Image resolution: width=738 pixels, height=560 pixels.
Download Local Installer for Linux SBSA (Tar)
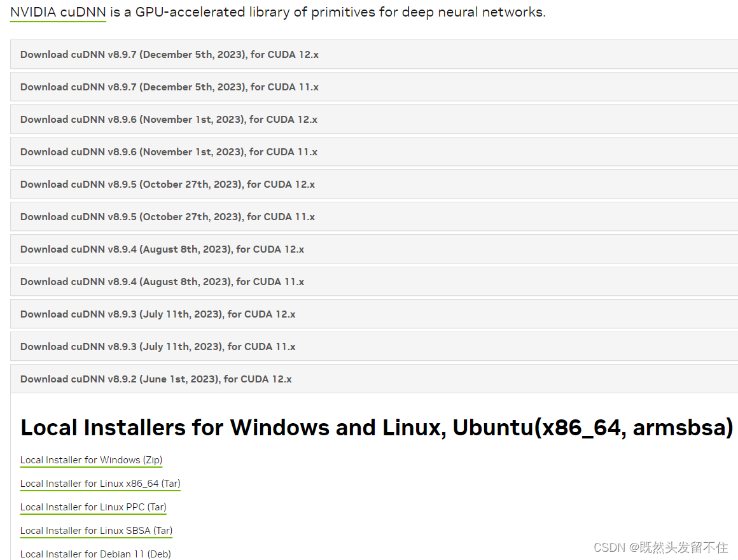click(97, 531)
